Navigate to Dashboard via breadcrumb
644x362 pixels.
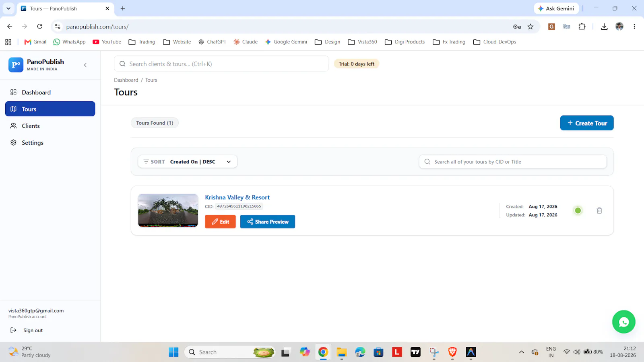[x=126, y=80]
